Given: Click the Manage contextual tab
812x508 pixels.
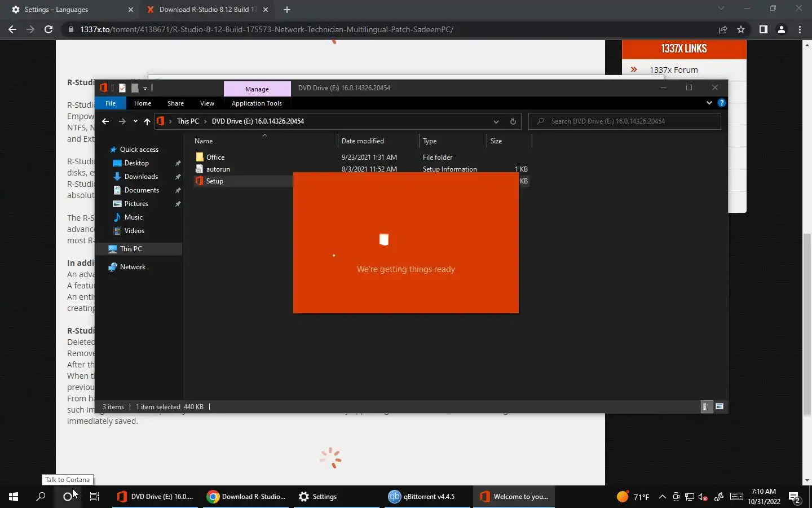Looking at the screenshot, I should click(257, 89).
